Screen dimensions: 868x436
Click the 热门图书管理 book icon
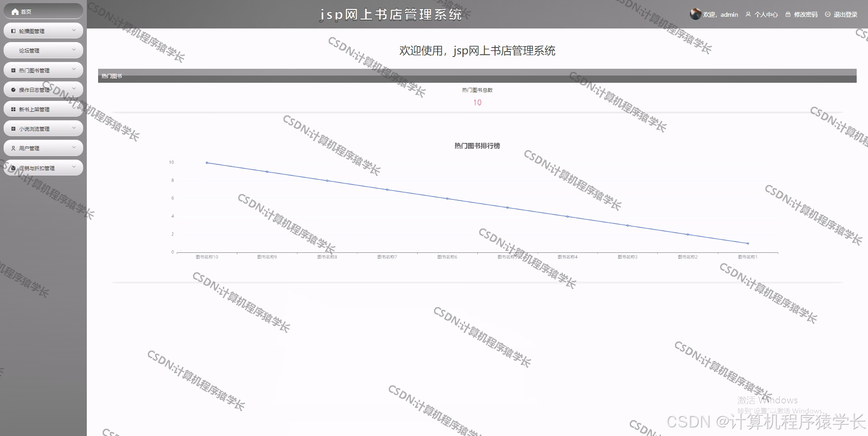point(13,71)
